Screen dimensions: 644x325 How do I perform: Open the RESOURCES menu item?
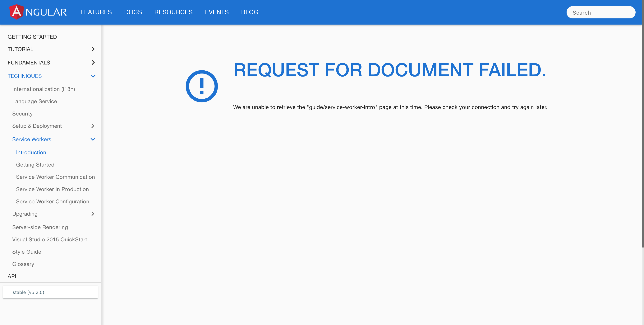pyautogui.click(x=173, y=12)
